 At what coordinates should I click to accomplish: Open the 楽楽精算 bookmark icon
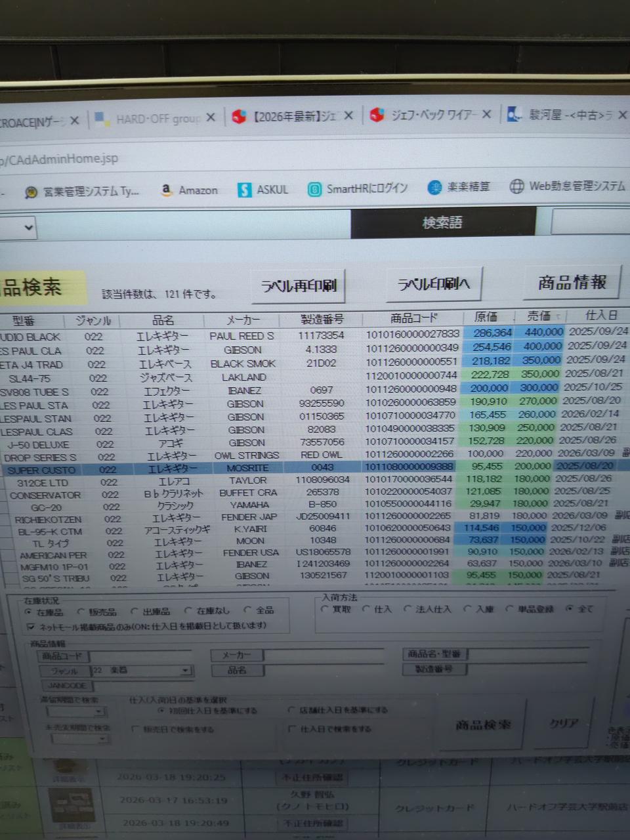(434, 188)
